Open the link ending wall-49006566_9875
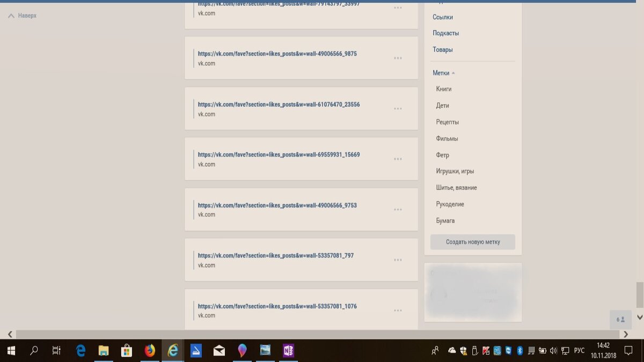Screen dimensions: 644x362 click(x=277, y=54)
